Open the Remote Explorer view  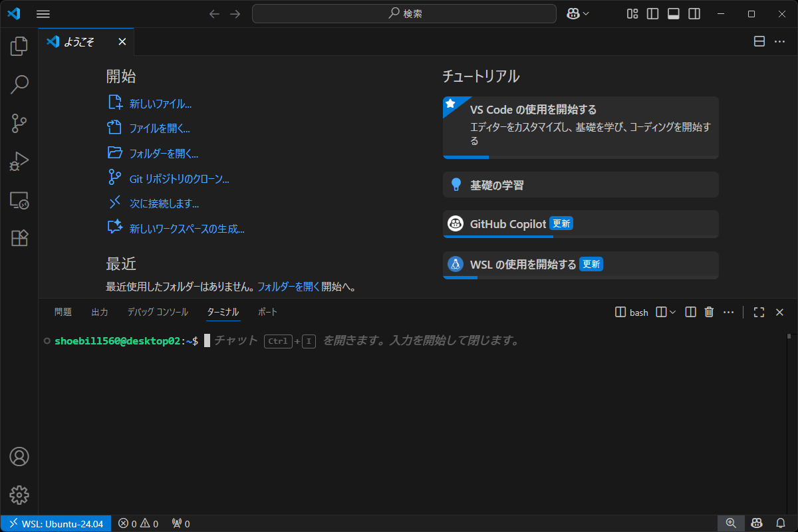(19, 199)
